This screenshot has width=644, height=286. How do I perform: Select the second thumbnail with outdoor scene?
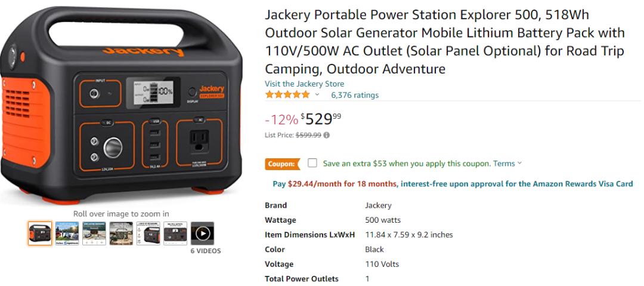[x=67, y=233]
